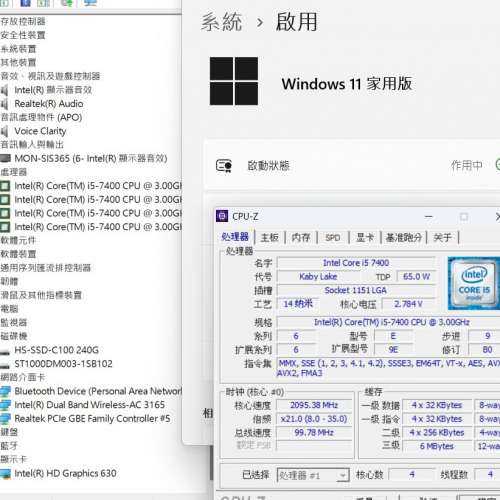This screenshot has height=500, width=500.
Task: Expand the 安全性裝置 category
Action: [x=23, y=35]
